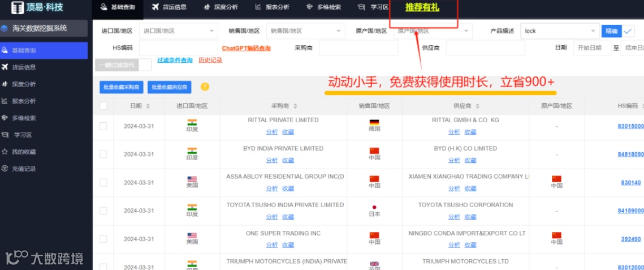Click the 批量收藏采购商 button
The image size is (644, 270).
click(122, 87)
